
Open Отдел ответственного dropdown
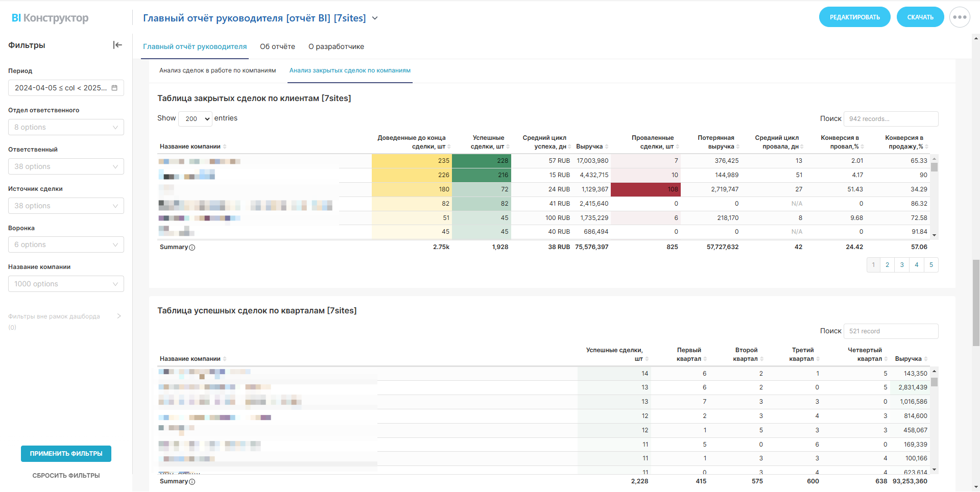pos(66,127)
